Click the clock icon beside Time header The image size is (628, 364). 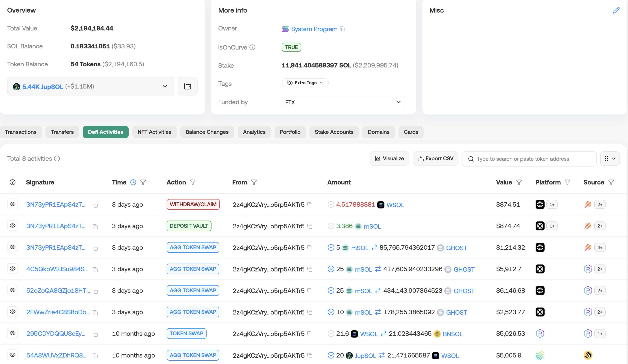(x=133, y=182)
